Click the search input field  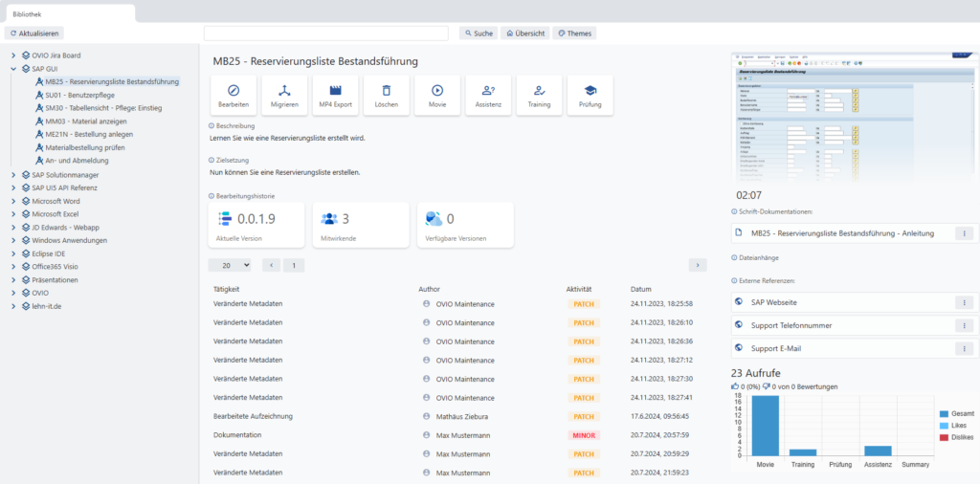click(326, 33)
